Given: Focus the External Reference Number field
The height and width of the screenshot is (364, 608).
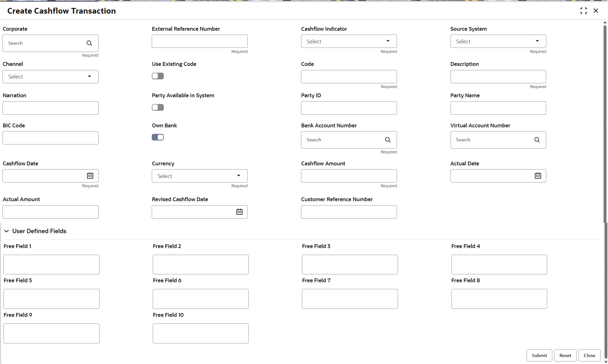Looking at the screenshot, I should (x=199, y=42).
